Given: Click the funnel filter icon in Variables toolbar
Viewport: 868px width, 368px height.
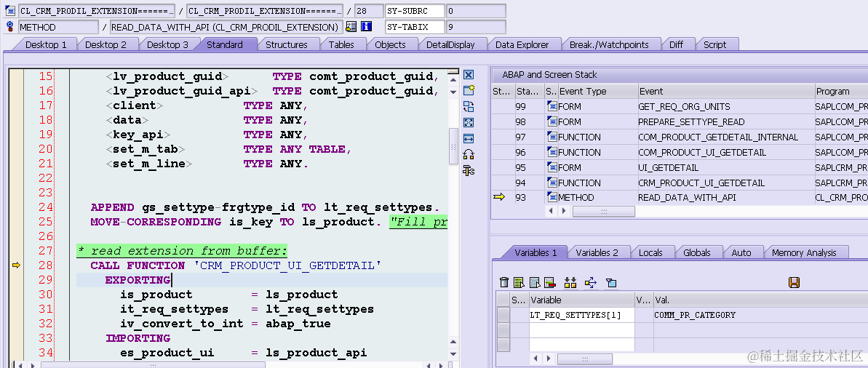Looking at the screenshot, I should tap(611, 283).
